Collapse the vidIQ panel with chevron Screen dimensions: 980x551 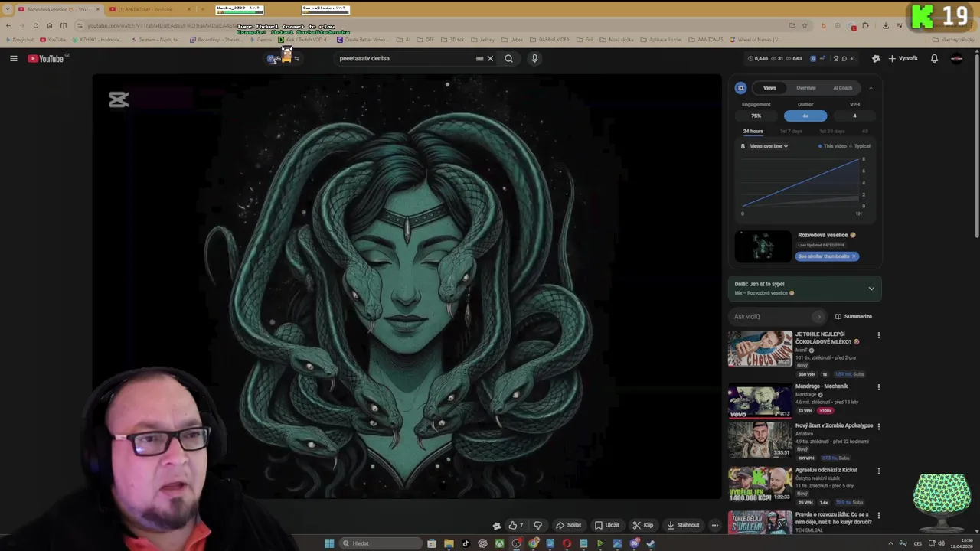871,88
